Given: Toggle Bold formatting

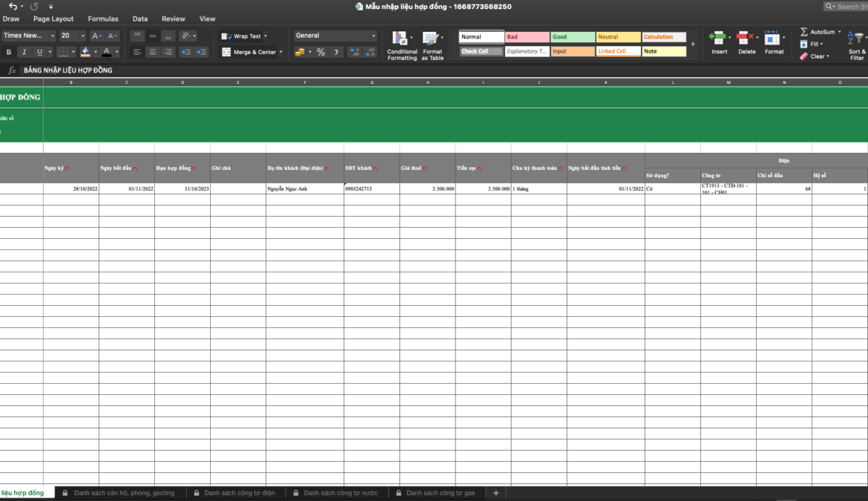Looking at the screenshot, I should tap(9, 52).
